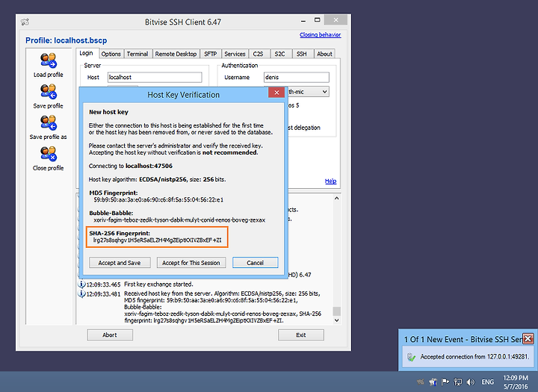Click 'Accepted connection from 127.0.0.1:49281' text

click(x=474, y=357)
